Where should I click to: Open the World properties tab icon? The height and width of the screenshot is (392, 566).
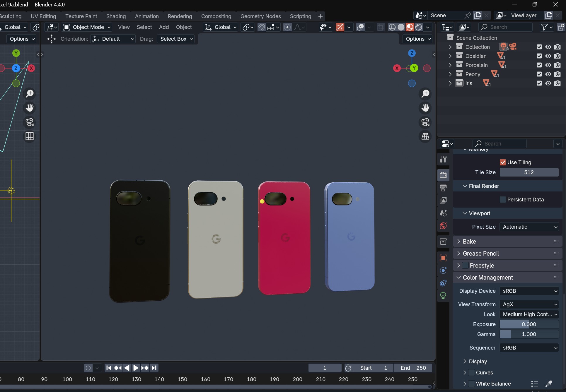tap(443, 226)
